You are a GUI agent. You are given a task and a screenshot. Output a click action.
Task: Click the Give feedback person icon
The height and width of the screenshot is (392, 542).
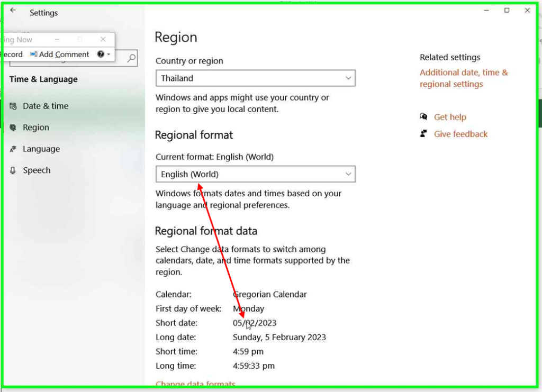click(x=423, y=134)
